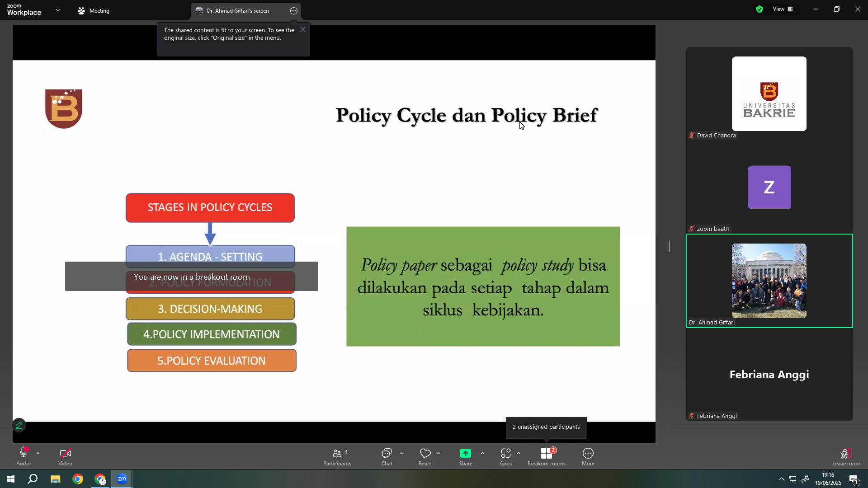The width and height of the screenshot is (868, 488).
Task: Open the Apps panel
Action: 505,456
